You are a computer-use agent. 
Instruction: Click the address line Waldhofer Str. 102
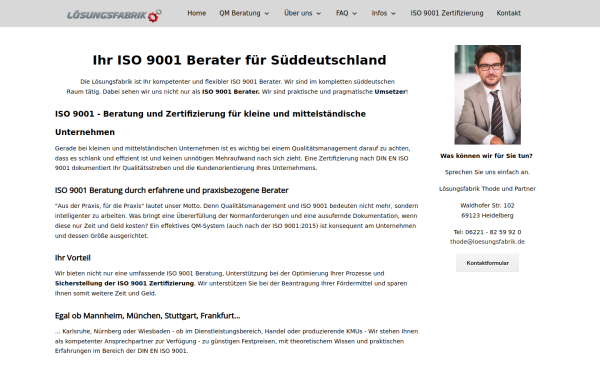(x=487, y=205)
